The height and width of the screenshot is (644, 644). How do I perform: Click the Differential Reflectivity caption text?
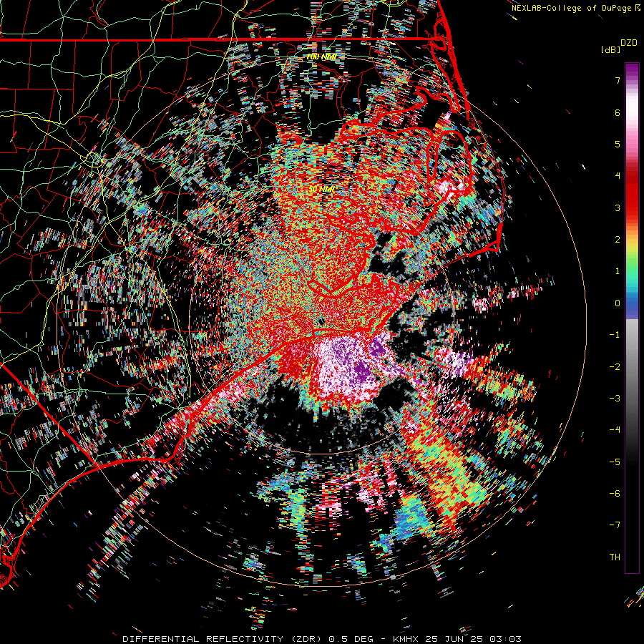point(321,639)
